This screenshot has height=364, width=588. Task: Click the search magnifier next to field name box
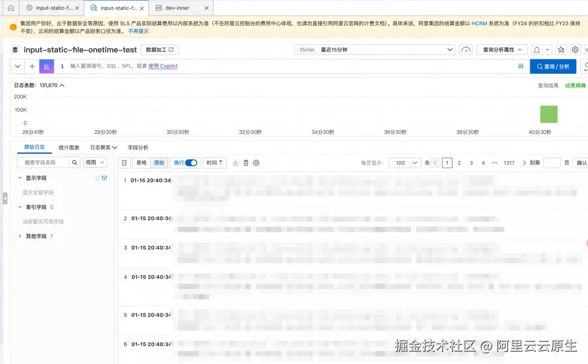tap(75, 162)
